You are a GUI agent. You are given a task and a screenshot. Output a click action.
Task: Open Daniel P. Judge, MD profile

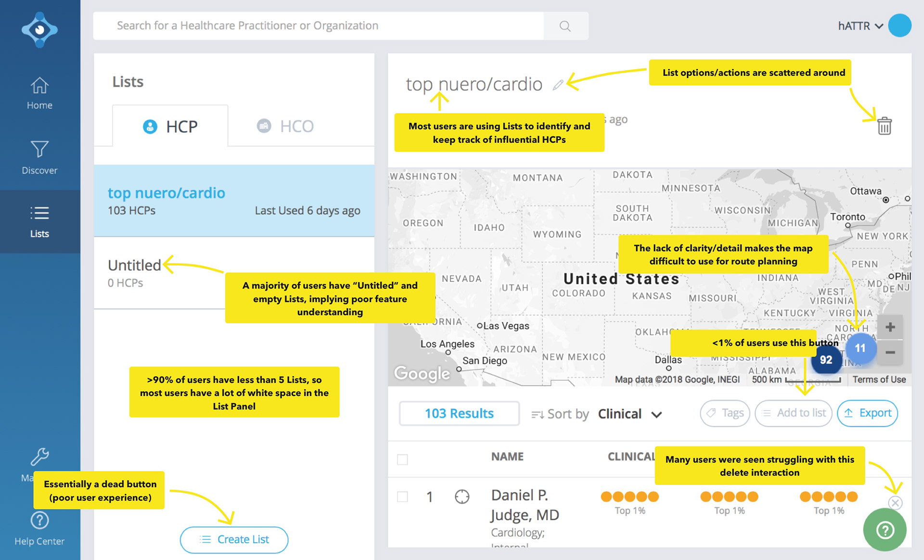pyautogui.click(x=525, y=505)
